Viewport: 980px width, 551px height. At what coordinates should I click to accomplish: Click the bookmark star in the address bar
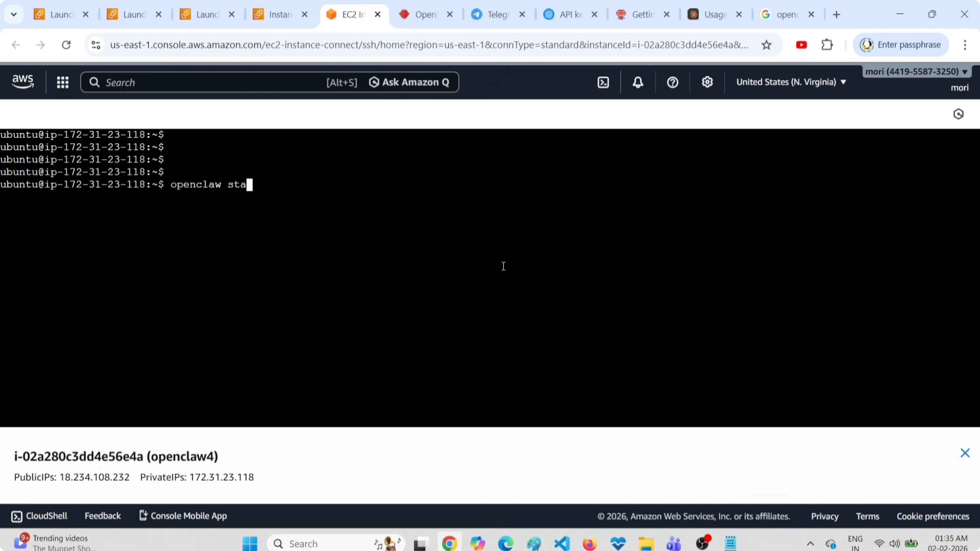point(767,44)
